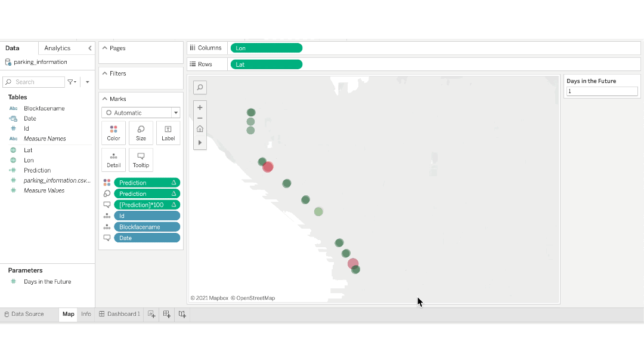Open the Detail marks card

pos(113,159)
